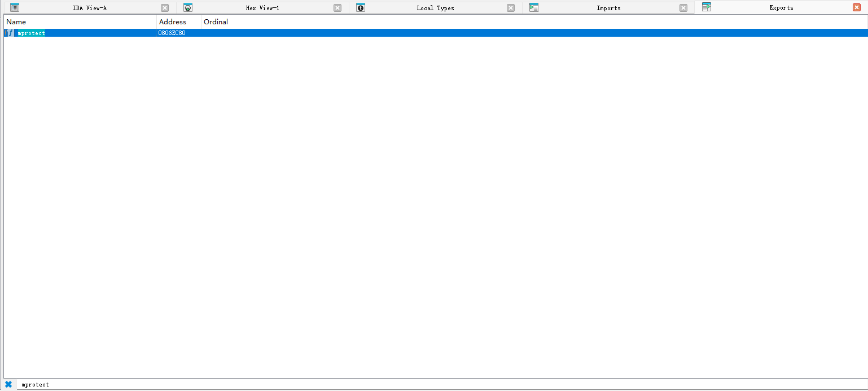Clear the filter with the blue X icon
Screen dimensions: 868x391
8,384
